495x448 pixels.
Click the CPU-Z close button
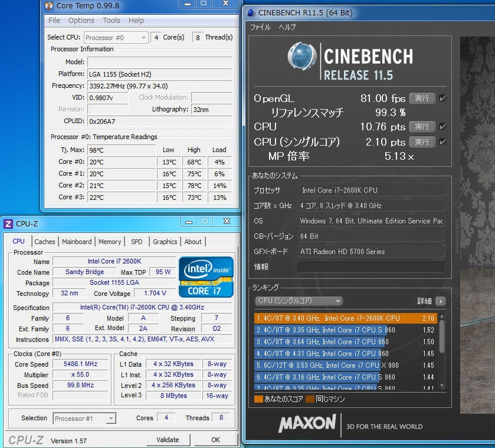(x=227, y=221)
